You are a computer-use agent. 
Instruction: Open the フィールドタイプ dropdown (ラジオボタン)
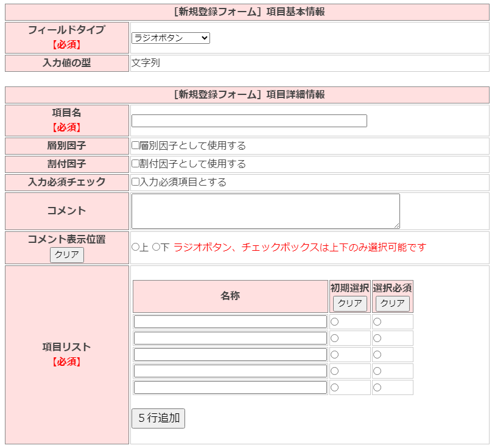[x=170, y=38]
